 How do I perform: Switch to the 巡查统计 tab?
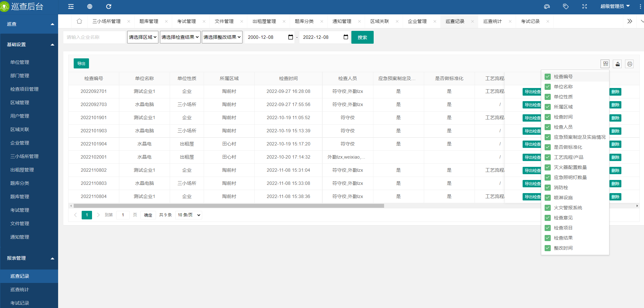pyautogui.click(x=493, y=21)
